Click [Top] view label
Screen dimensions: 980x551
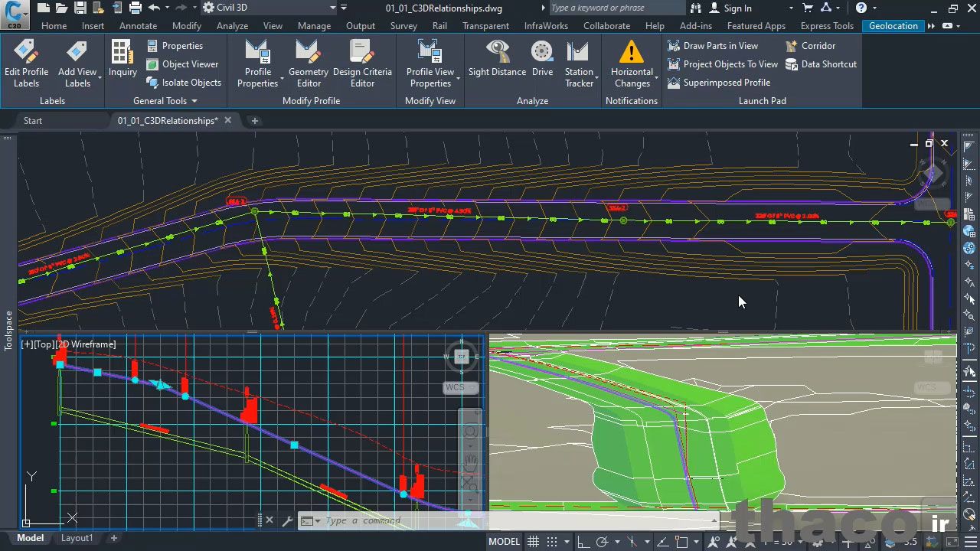(x=44, y=344)
